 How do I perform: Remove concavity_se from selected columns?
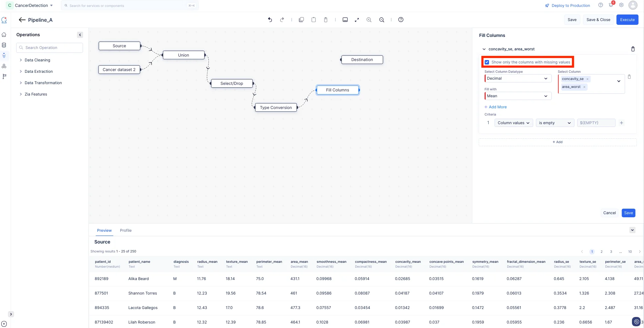coord(588,79)
